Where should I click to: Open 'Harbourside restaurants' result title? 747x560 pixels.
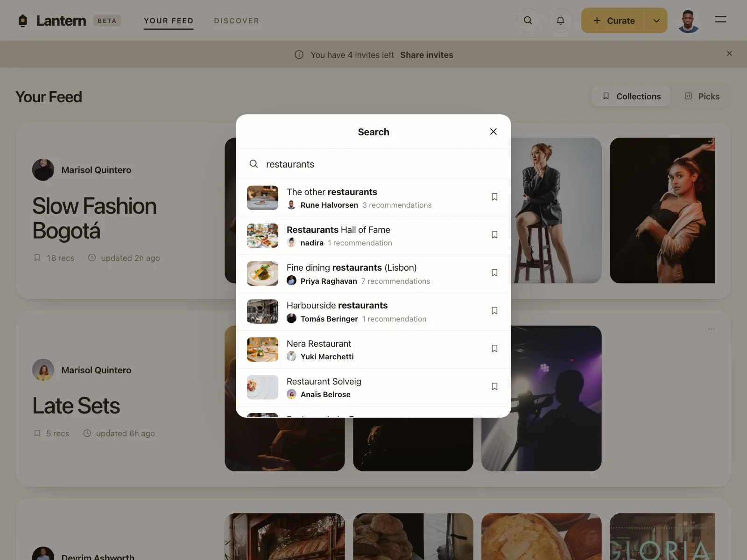click(337, 305)
